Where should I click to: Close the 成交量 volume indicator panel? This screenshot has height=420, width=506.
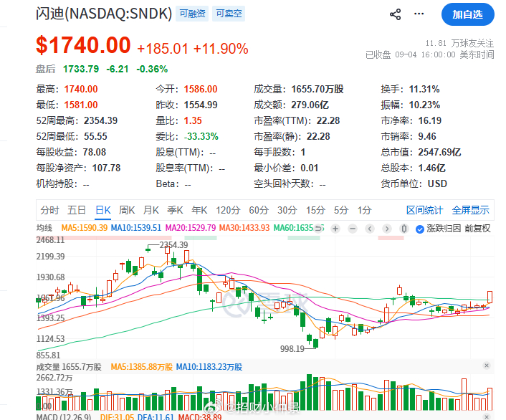coord(487,366)
